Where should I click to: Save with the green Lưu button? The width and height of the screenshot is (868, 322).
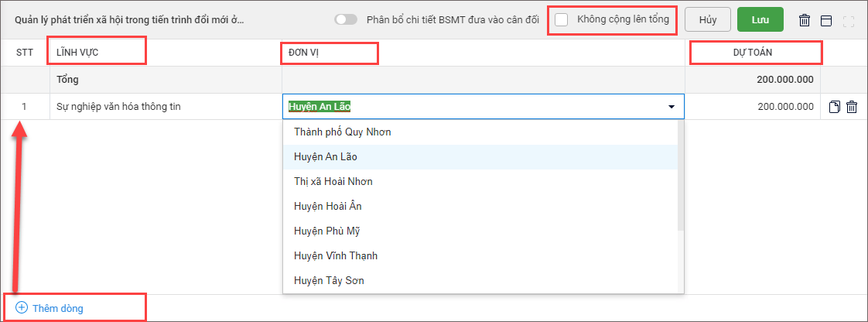click(x=760, y=20)
